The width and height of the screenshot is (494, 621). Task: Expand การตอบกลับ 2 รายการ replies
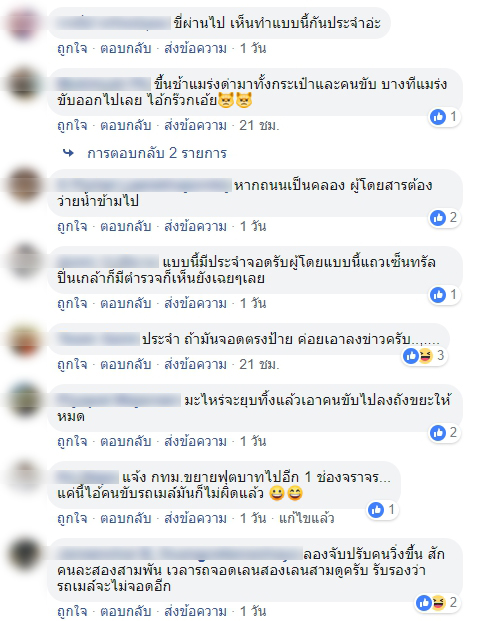coord(157,153)
